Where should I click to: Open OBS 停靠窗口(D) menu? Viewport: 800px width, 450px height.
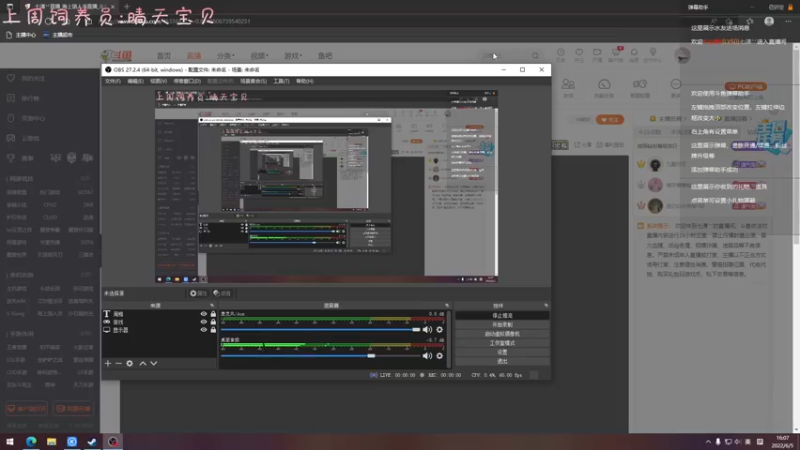(187, 81)
